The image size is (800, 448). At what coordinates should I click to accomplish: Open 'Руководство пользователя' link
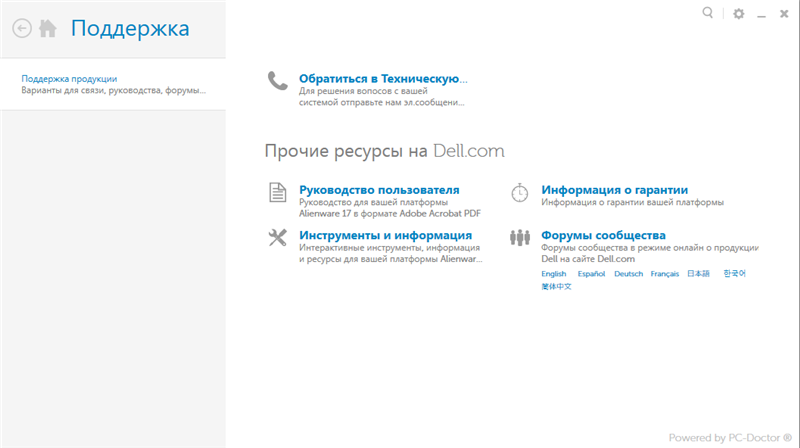(x=379, y=190)
